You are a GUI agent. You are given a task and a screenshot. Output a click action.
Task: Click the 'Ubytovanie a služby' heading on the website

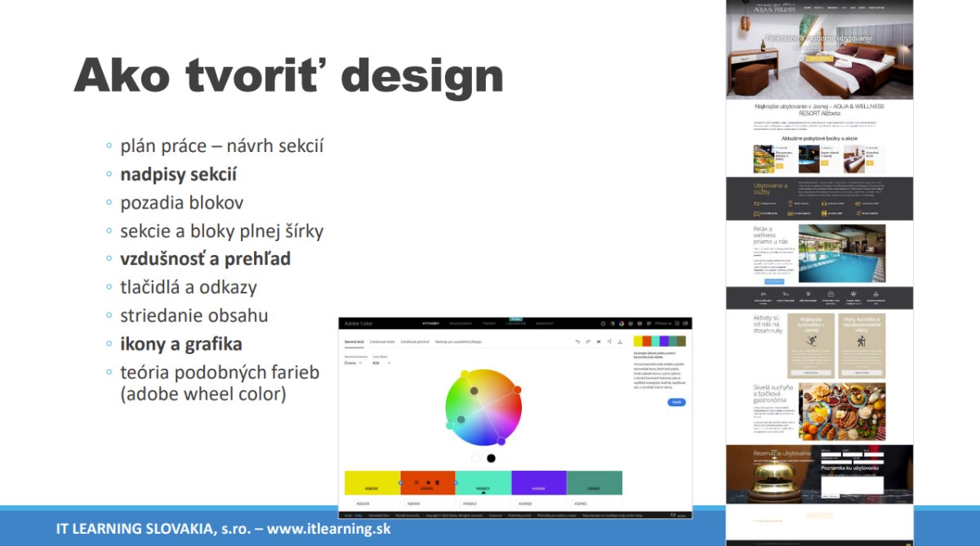(x=770, y=189)
